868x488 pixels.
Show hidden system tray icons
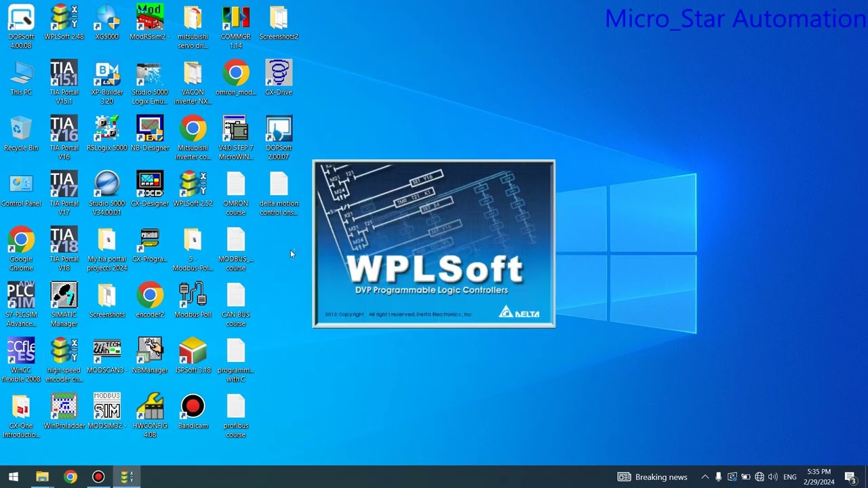coord(705,477)
